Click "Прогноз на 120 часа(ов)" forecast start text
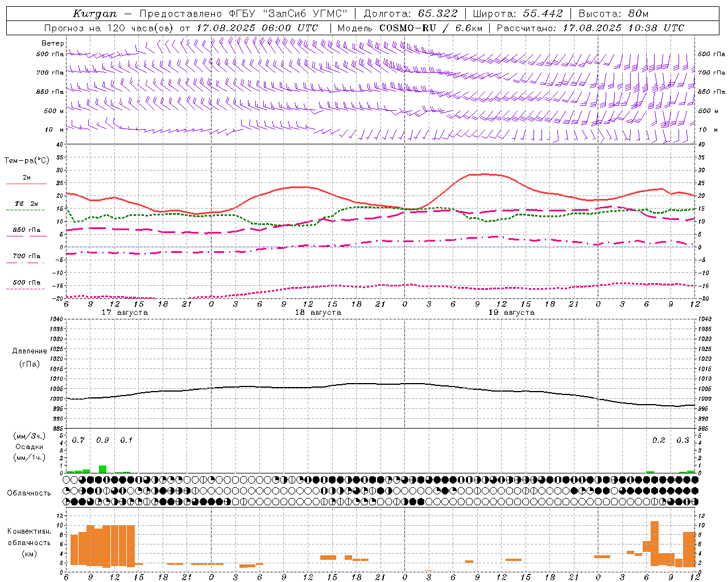Screen dimensions: 728x582 (x=109, y=28)
